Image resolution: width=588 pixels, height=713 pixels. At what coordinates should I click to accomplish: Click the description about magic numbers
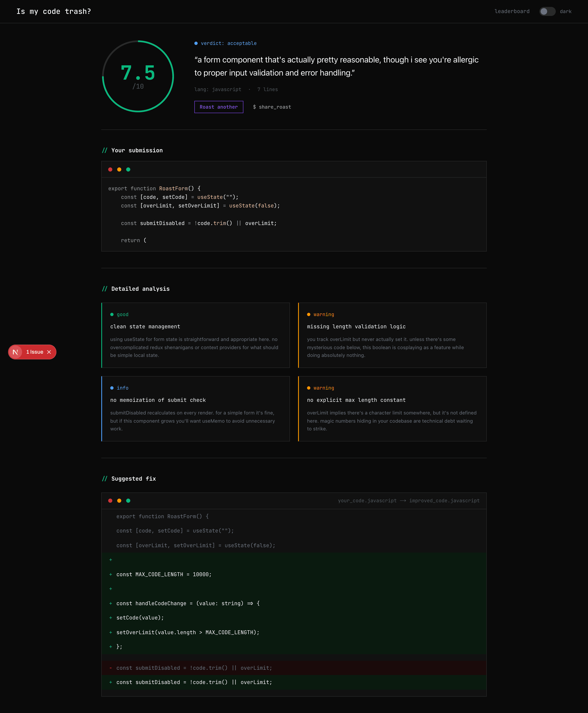click(x=392, y=421)
